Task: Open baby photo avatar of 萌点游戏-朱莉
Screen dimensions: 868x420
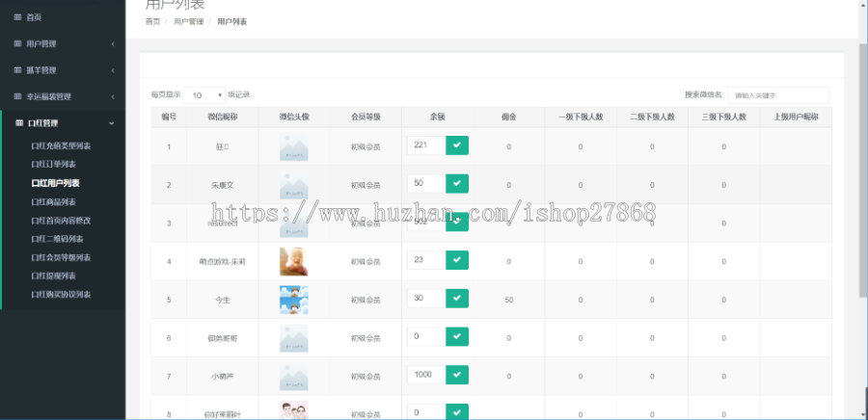Action: (294, 261)
